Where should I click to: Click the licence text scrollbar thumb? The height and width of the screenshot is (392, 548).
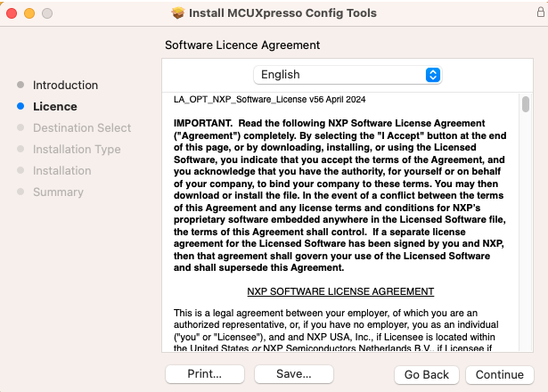click(526, 104)
